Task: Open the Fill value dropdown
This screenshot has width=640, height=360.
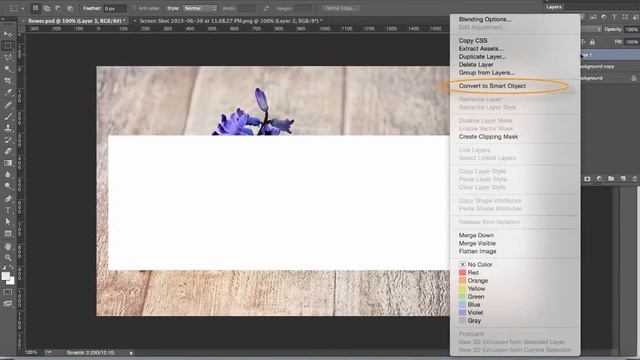Action: tap(631, 42)
